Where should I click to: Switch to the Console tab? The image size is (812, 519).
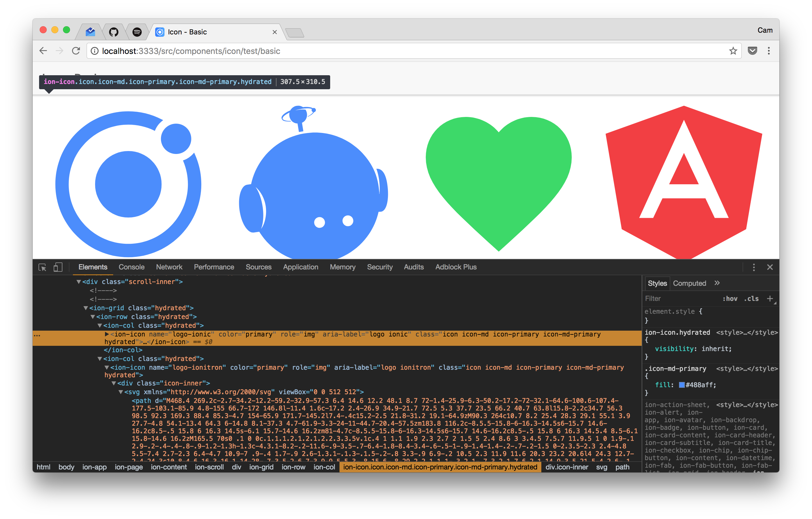[131, 267]
